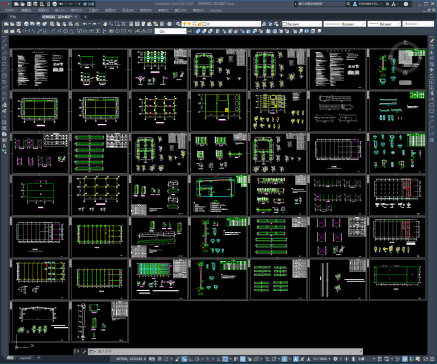
Task: Select the Move tool in Modify toolbar
Action: coord(432,70)
